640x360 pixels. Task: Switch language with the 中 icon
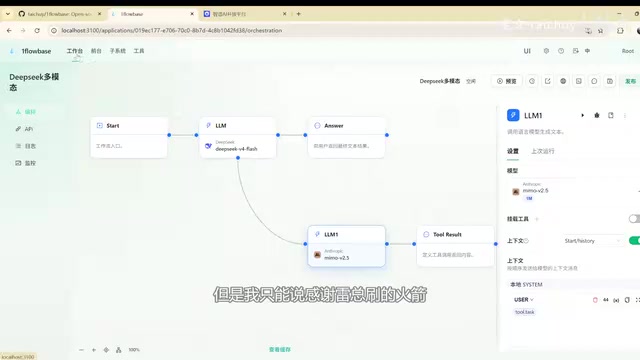[x=587, y=51]
